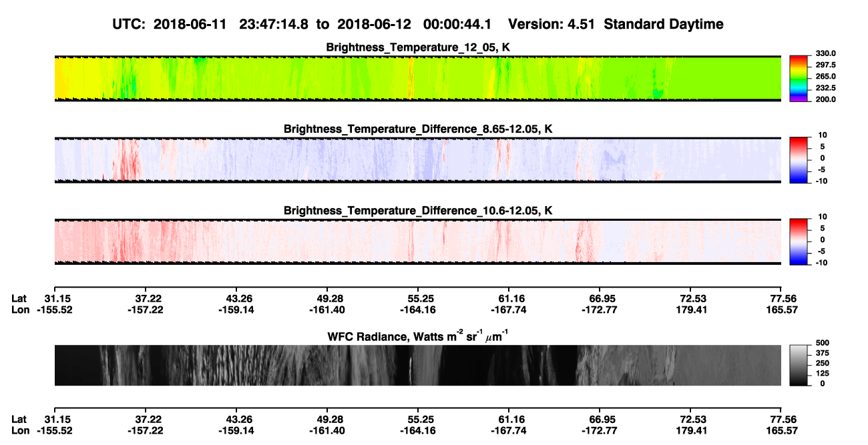This screenshot has width=868, height=445.
Task: Click the 8.65-12.05 difference red-blue colorbar
Action: [x=799, y=159]
